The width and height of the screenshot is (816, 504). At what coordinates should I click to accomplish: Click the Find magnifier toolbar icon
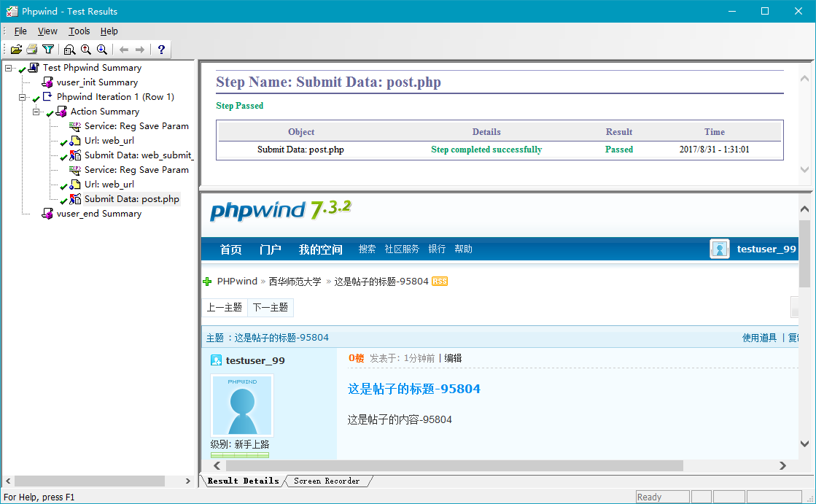tap(70, 50)
